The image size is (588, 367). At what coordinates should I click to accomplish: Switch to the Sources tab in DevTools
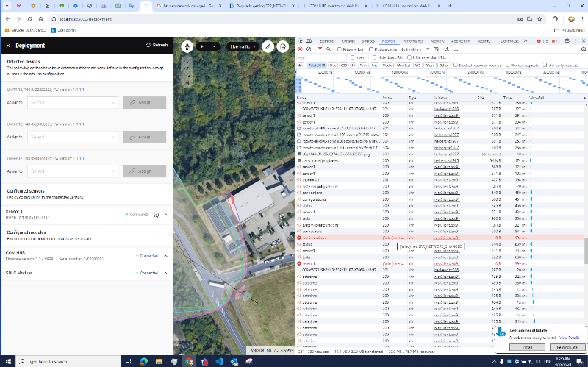(x=368, y=41)
